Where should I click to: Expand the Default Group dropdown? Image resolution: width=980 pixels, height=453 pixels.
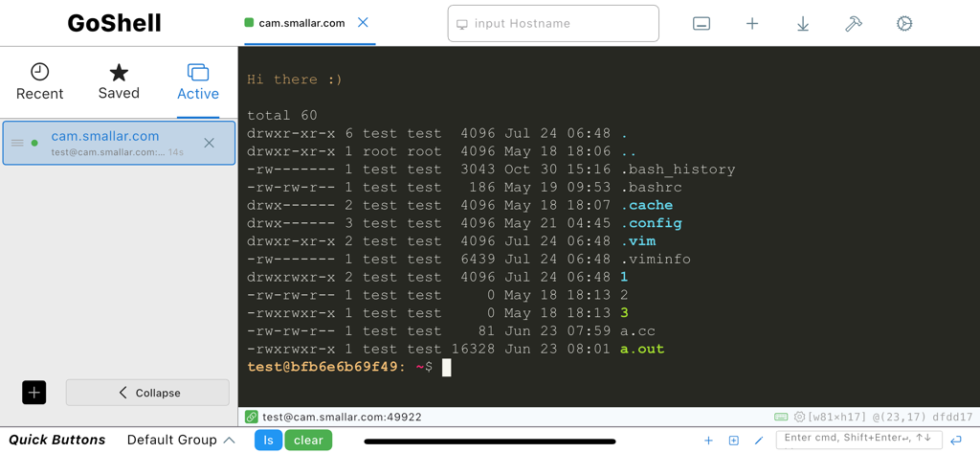pyautogui.click(x=181, y=440)
